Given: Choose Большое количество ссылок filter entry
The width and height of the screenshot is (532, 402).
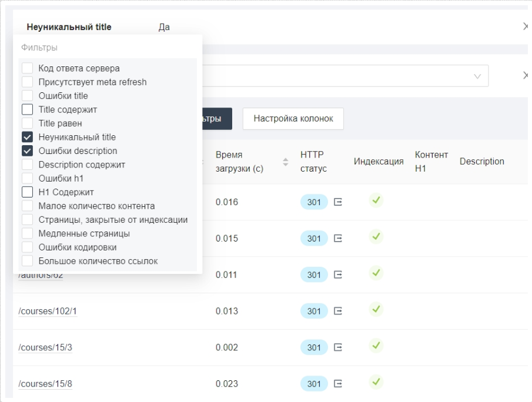Looking at the screenshot, I should coord(27,261).
